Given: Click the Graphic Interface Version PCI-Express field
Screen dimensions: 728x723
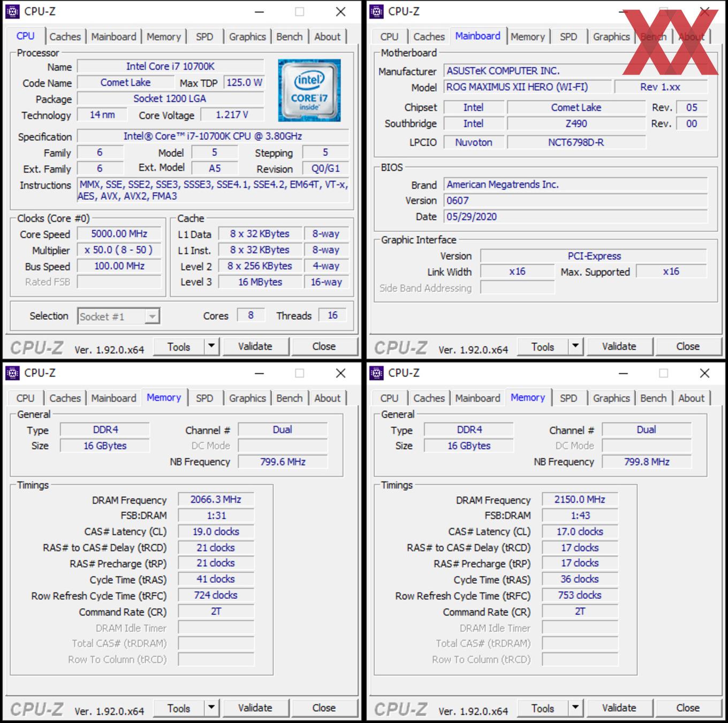Looking at the screenshot, I should click(x=594, y=256).
